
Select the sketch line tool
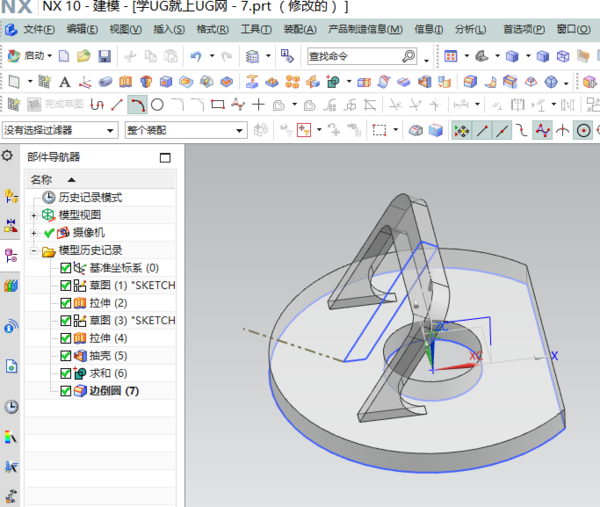[x=117, y=104]
